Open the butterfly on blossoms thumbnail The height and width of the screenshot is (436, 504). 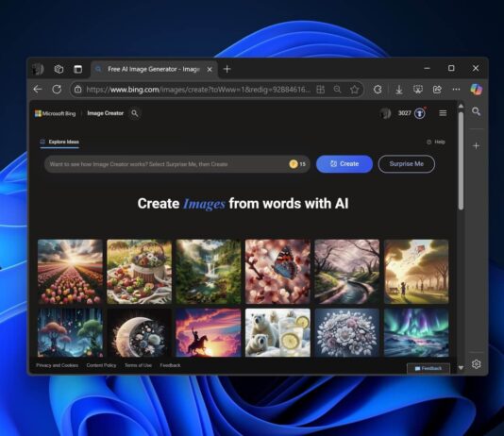click(277, 272)
